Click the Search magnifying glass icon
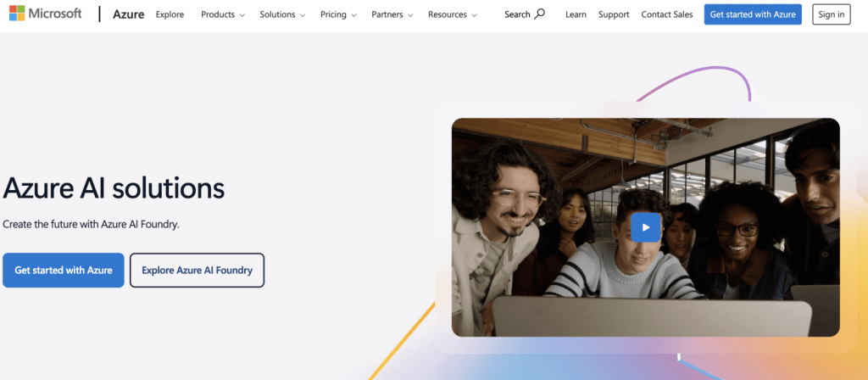 [x=540, y=14]
